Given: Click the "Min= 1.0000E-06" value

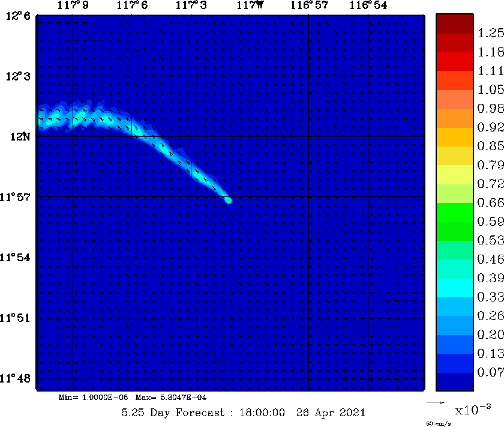Looking at the screenshot, I should [x=93, y=398].
